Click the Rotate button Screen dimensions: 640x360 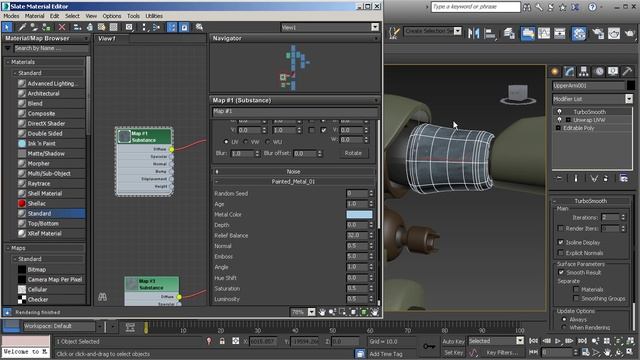(x=353, y=153)
